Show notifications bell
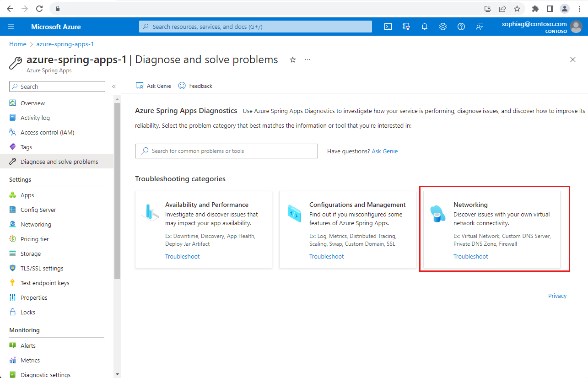Viewport: 588px width, 378px height. tap(425, 27)
